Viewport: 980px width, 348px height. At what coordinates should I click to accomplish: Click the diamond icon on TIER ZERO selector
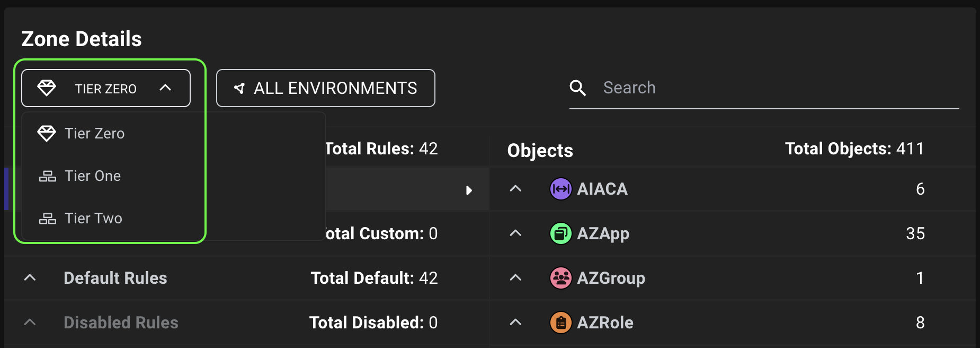click(47, 88)
